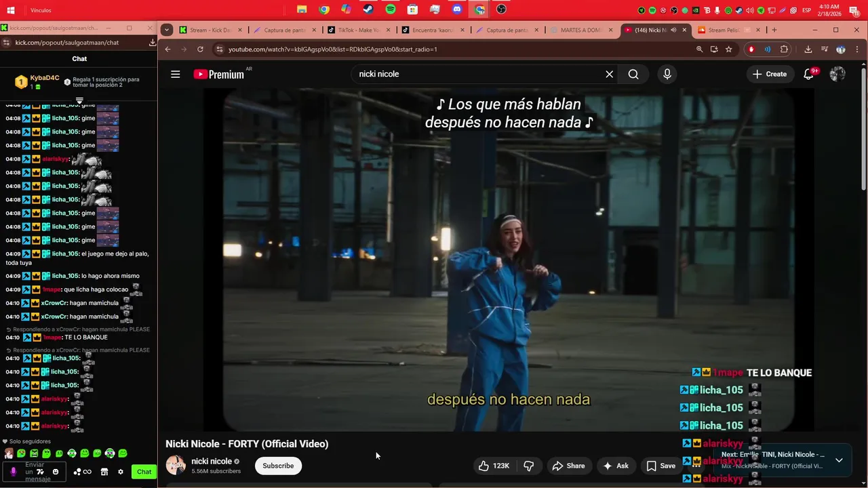The image size is (868, 488).
Task: Open Discord from the taskbar
Action: [457, 9]
